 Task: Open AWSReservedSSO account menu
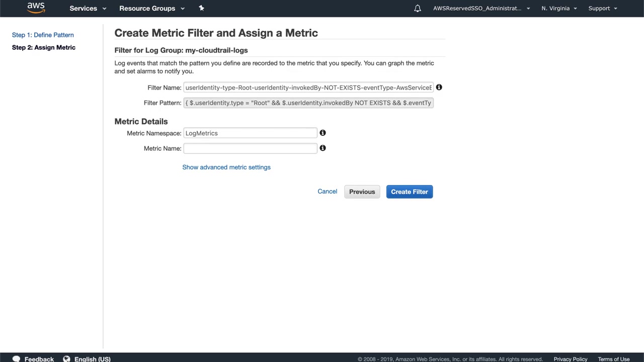tap(481, 8)
